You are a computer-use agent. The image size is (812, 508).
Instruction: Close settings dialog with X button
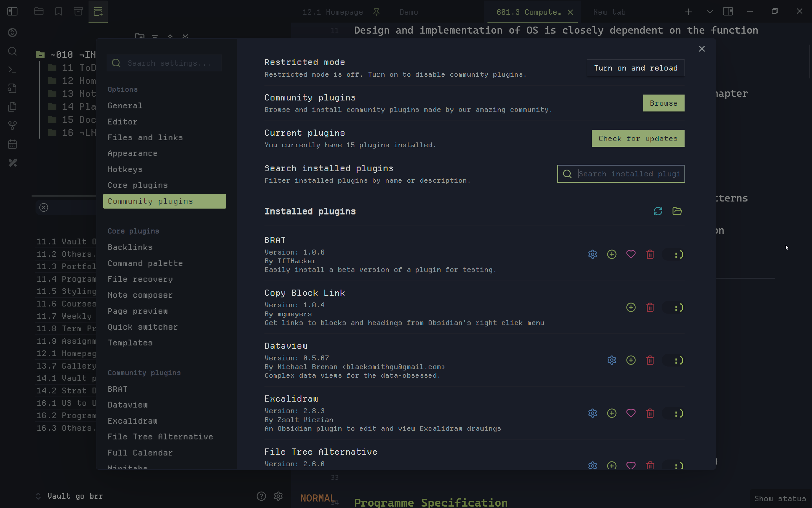pos(701,49)
